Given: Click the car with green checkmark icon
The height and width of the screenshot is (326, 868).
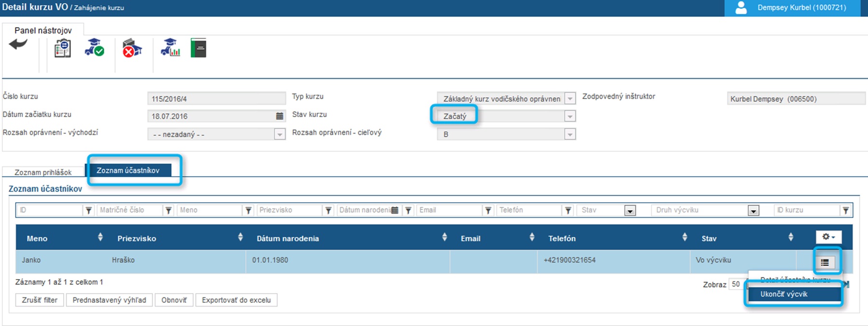Looking at the screenshot, I should coord(94,48).
